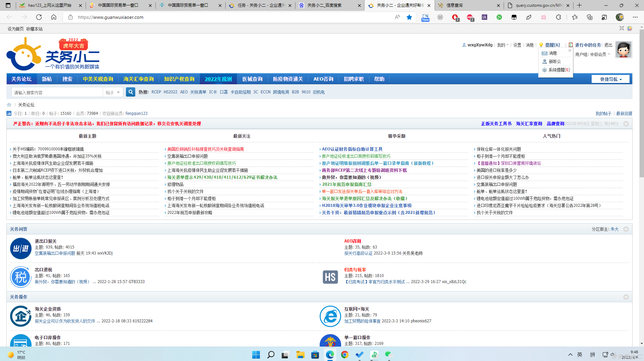
Task: Open File Explorer from the taskbar
Action: tap(300, 355)
